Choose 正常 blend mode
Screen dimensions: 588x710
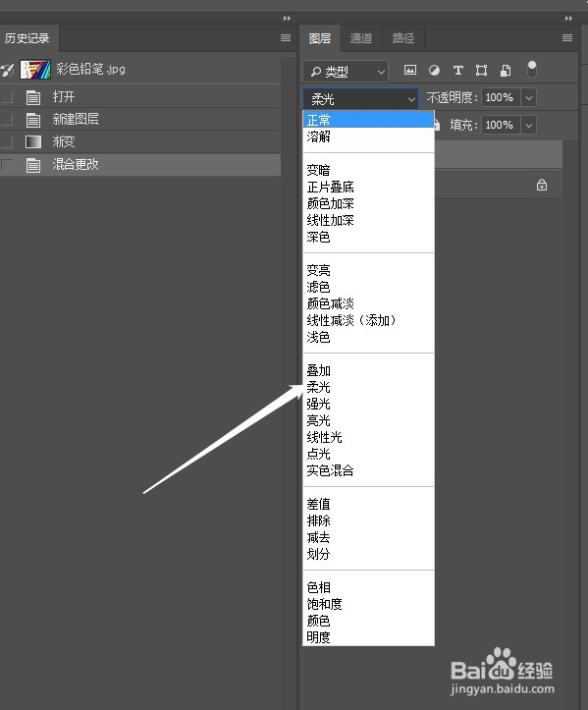click(x=368, y=120)
